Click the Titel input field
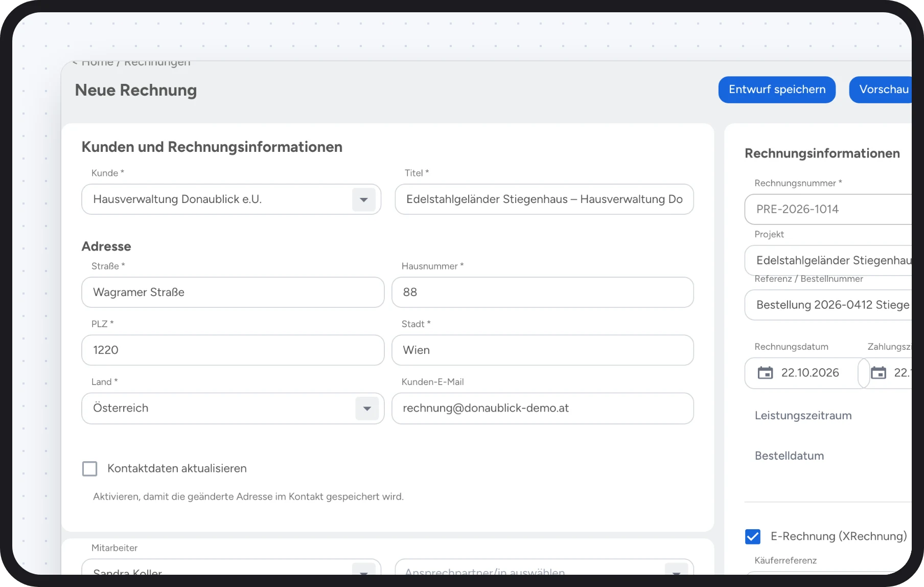Viewport: 924px width, 587px height. (544, 199)
